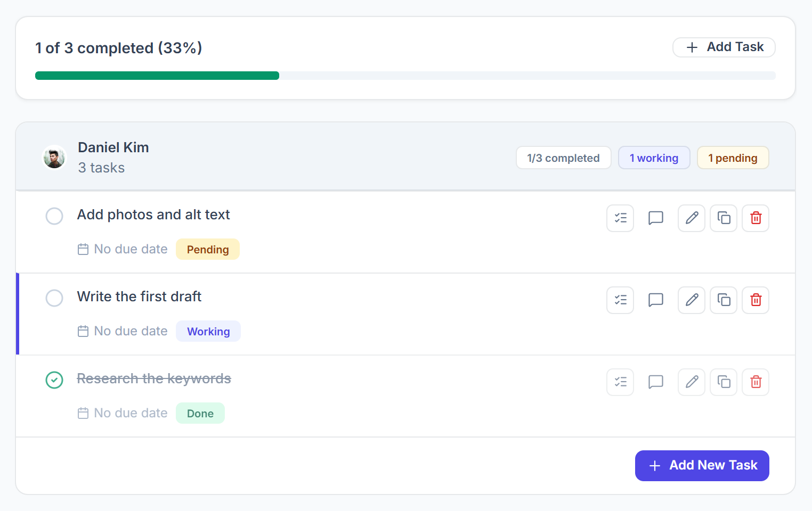
Task: Click No due date on Research the keywords
Action: click(131, 413)
